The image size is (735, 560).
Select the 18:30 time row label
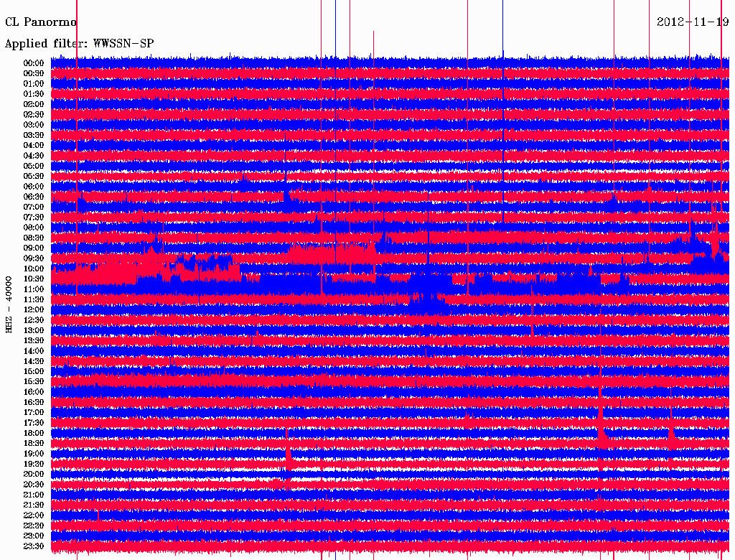(x=34, y=443)
